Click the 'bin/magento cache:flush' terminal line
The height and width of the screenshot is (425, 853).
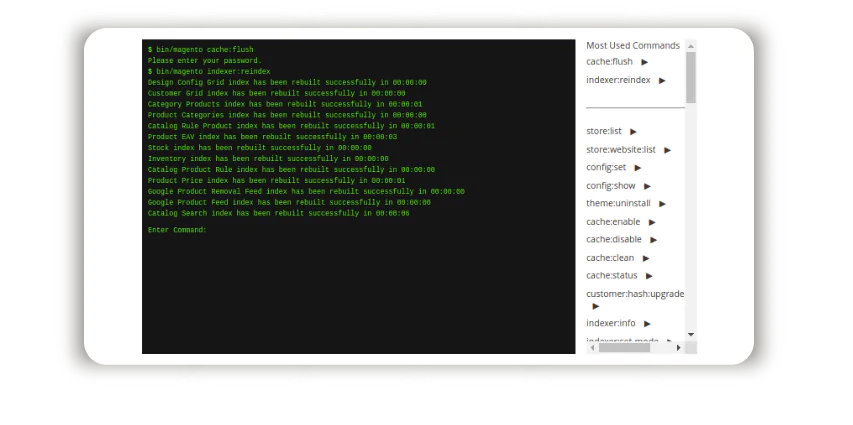click(x=200, y=50)
